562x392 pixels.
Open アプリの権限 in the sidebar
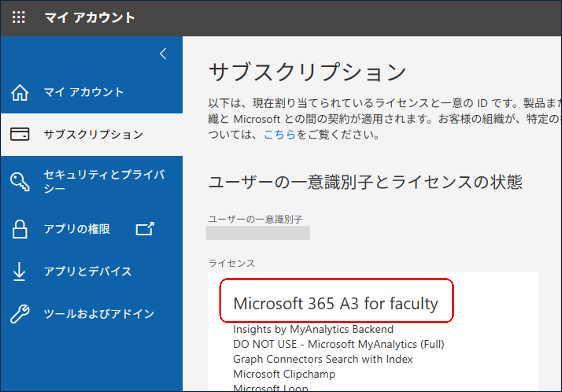(77, 229)
